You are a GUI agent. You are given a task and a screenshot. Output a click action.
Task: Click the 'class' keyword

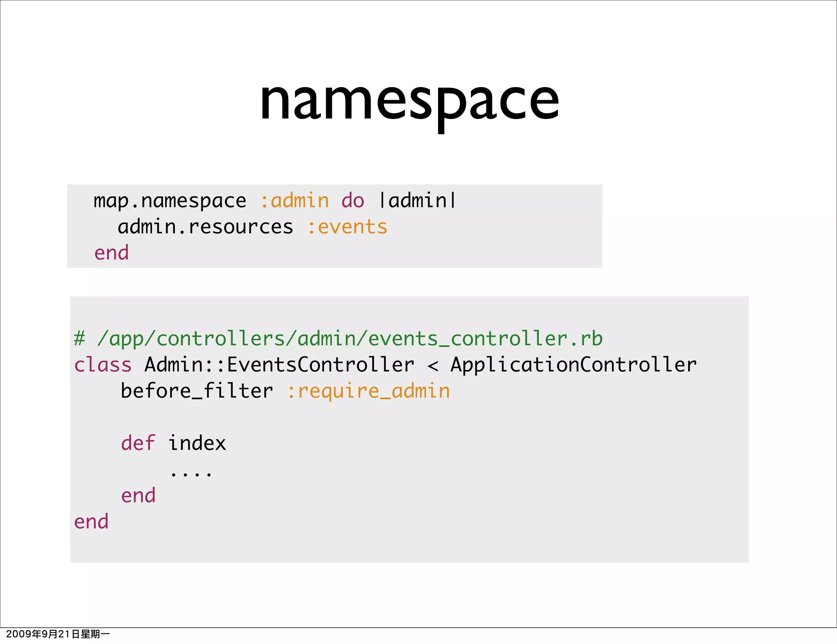click(x=103, y=365)
